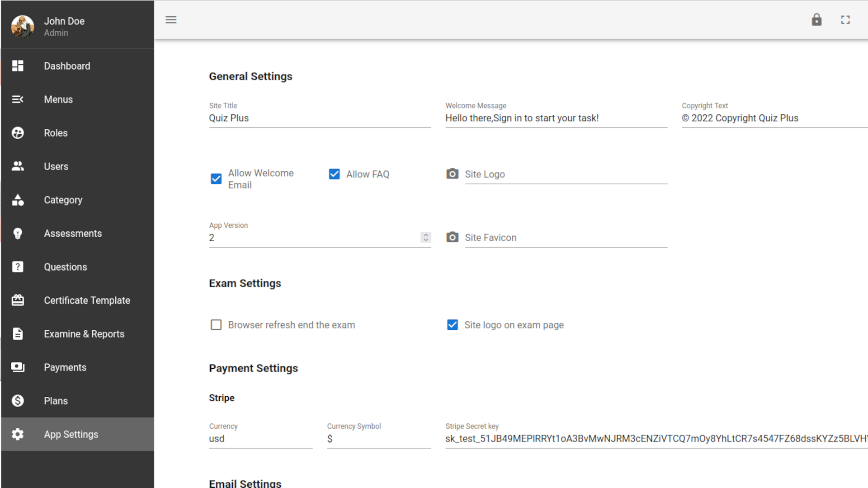
Task: Click the Roles sidebar icon
Action: pyautogui.click(x=18, y=133)
